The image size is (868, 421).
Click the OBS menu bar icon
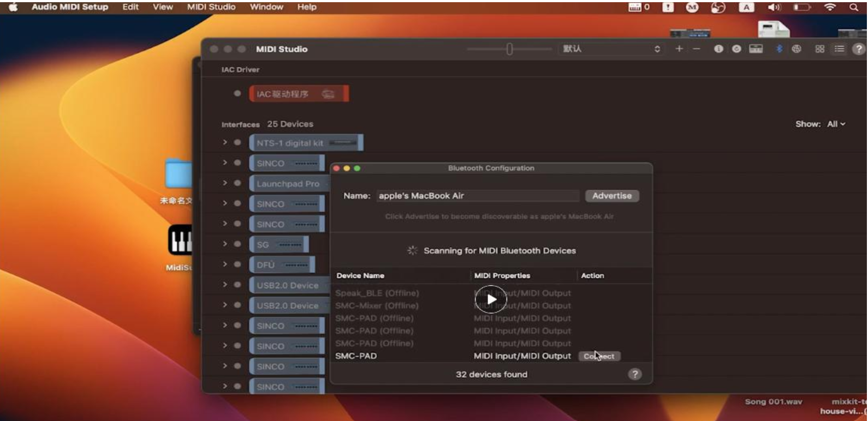[x=718, y=7]
